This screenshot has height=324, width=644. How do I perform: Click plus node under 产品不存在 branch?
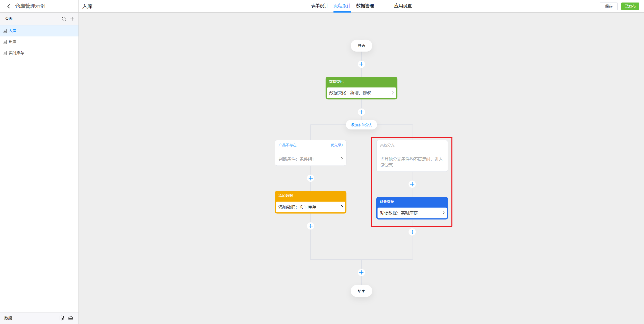311,178
